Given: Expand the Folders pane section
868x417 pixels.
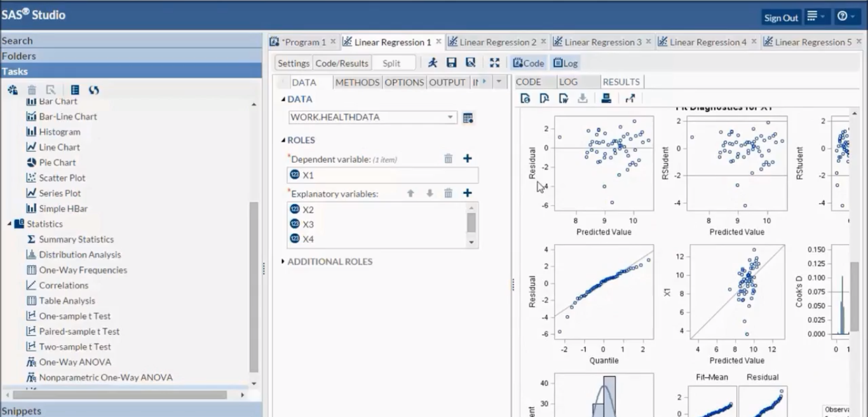Looking at the screenshot, I should [x=131, y=56].
